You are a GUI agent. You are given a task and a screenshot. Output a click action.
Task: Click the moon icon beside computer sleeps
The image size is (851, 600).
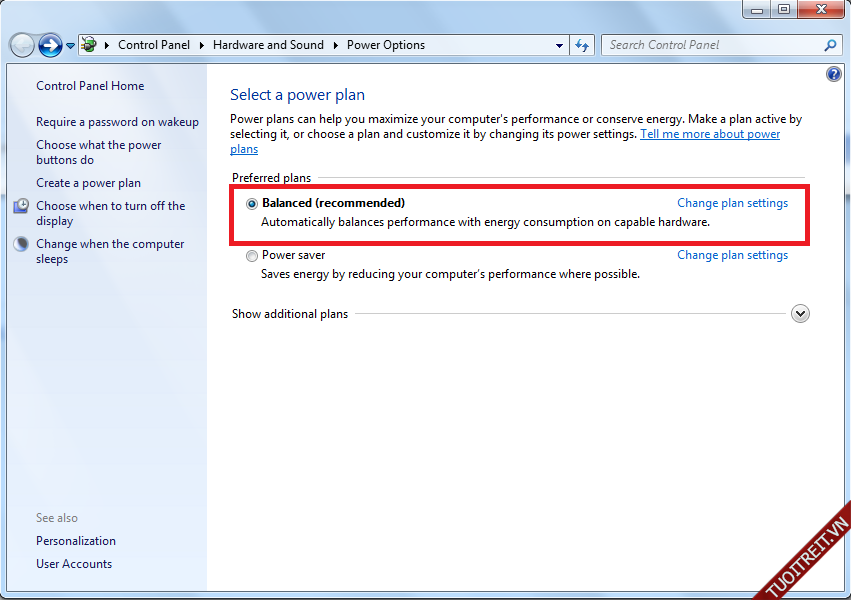coord(22,244)
